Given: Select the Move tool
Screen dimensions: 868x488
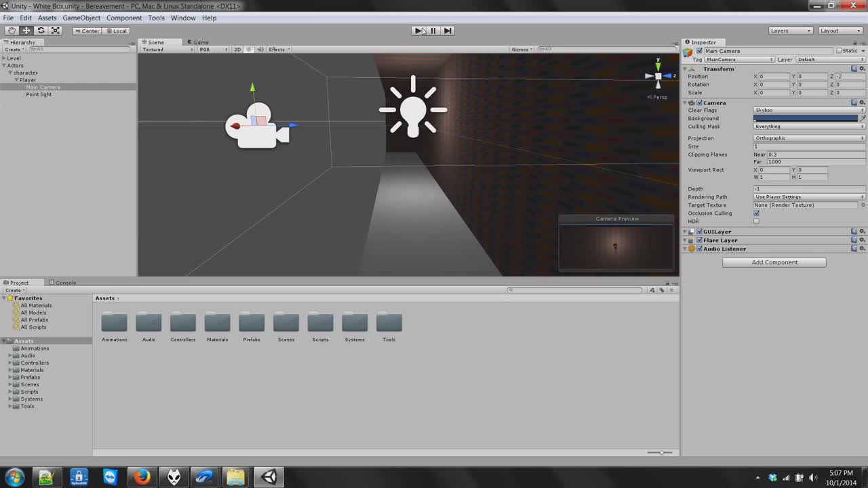Looking at the screenshot, I should (26, 30).
